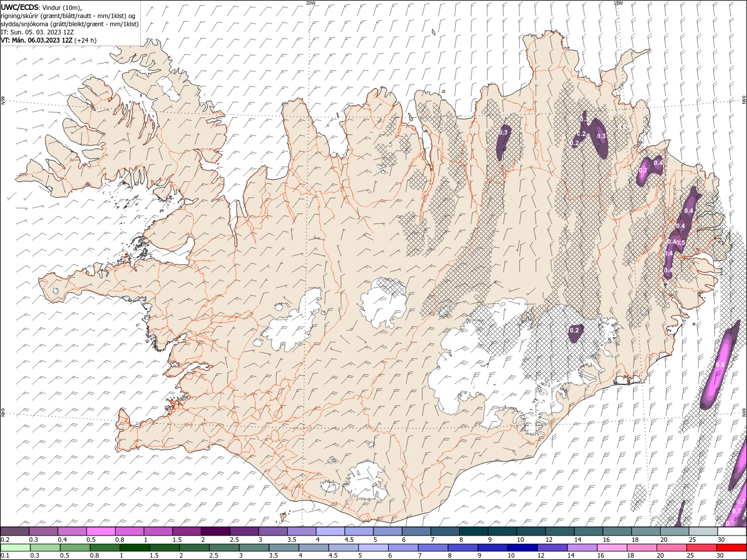The image size is (747, 560).
Task: Pick snow scale swatch between 1 and 1.5
Action: [x=158, y=531]
